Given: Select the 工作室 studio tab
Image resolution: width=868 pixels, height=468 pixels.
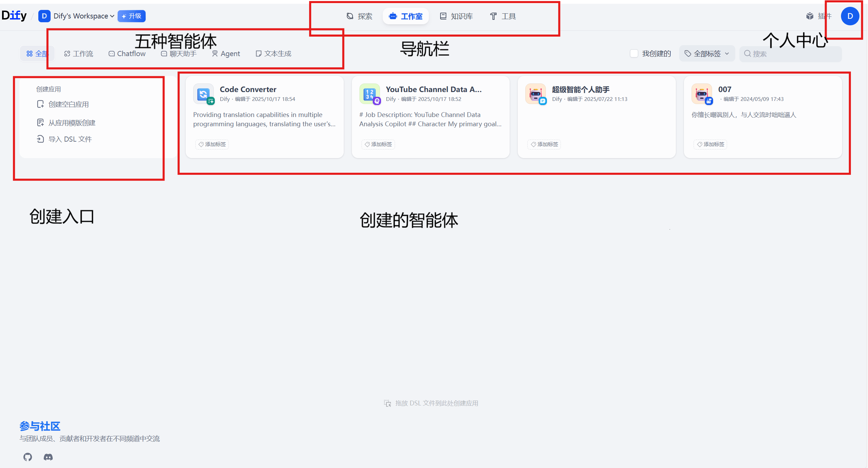Looking at the screenshot, I should [x=406, y=16].
